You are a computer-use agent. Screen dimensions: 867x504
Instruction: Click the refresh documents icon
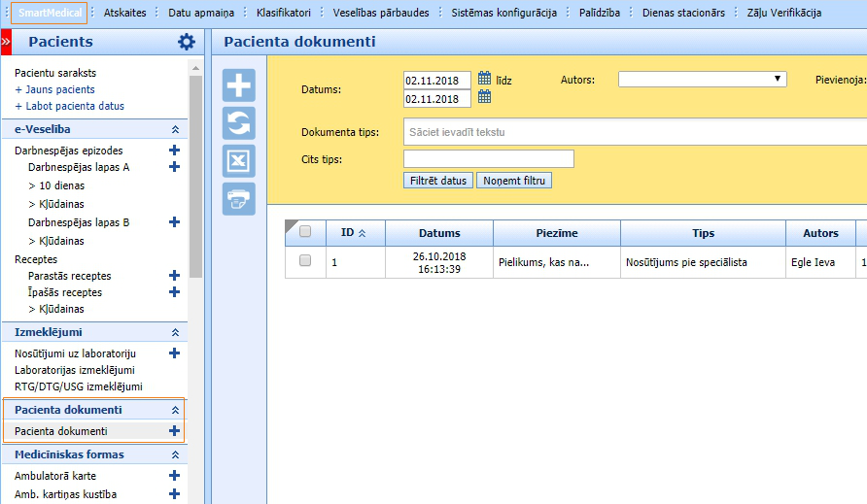tap(238, 123)
